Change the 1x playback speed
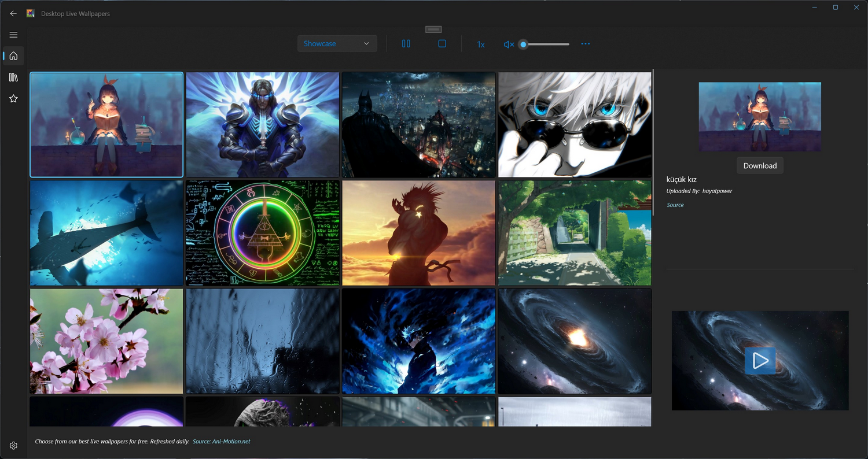Screen dimensions: 868x459 [x=481, y=45]
